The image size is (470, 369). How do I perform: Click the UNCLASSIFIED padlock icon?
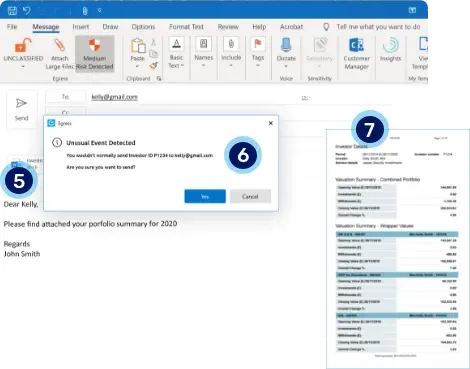coord(23,45)
